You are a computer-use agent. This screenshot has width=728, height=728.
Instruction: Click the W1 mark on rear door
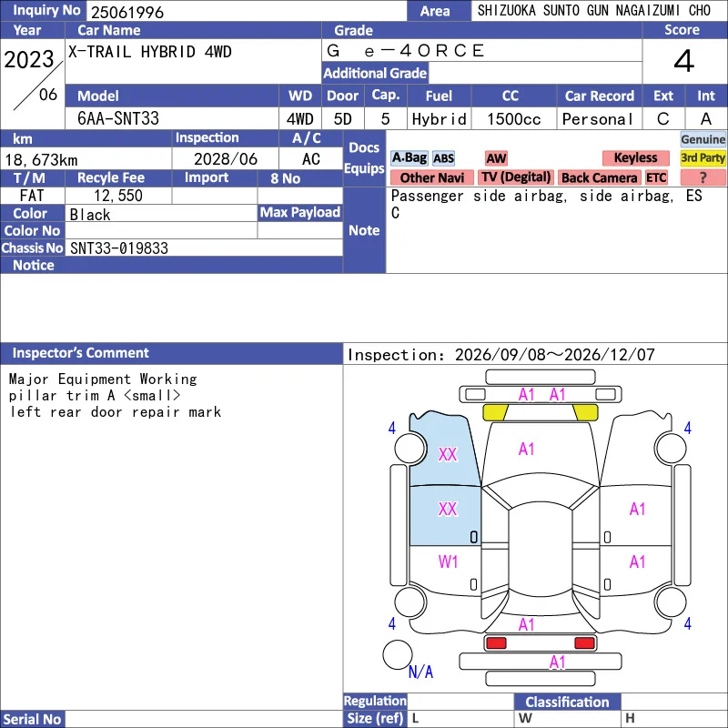(x=448, y=562)
